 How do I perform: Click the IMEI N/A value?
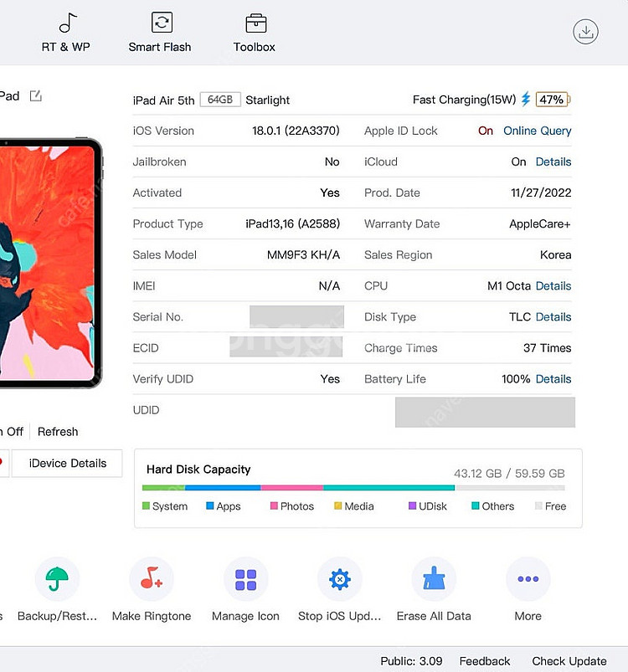329,286
